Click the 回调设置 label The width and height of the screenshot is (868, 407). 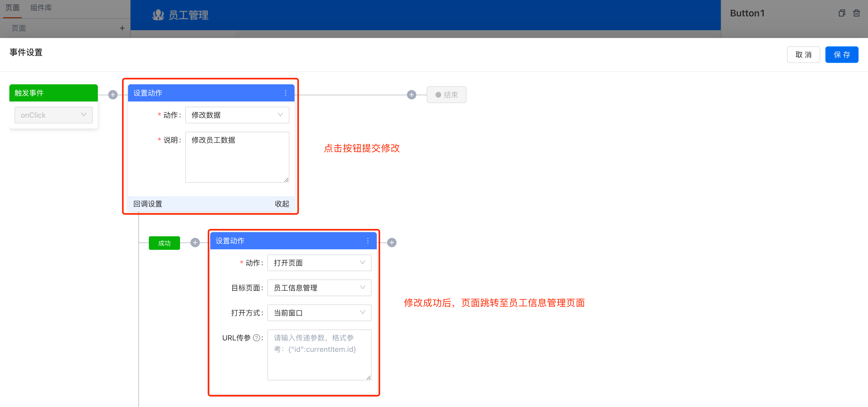point(148,204)
